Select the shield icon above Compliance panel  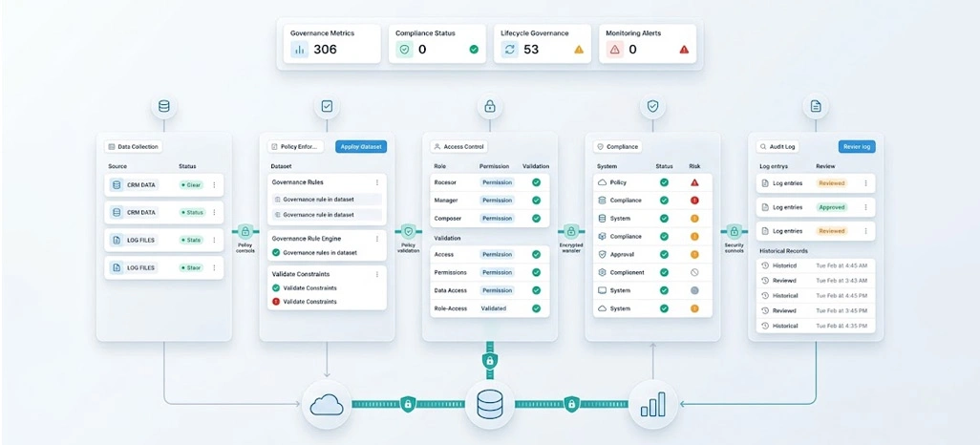tap(652, 106)
